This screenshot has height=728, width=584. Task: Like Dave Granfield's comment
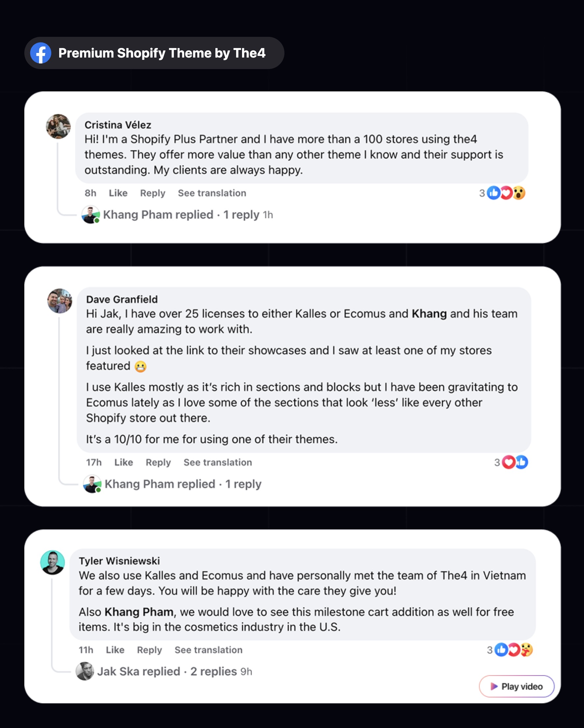pyautogui.click(x=124, y=462)
